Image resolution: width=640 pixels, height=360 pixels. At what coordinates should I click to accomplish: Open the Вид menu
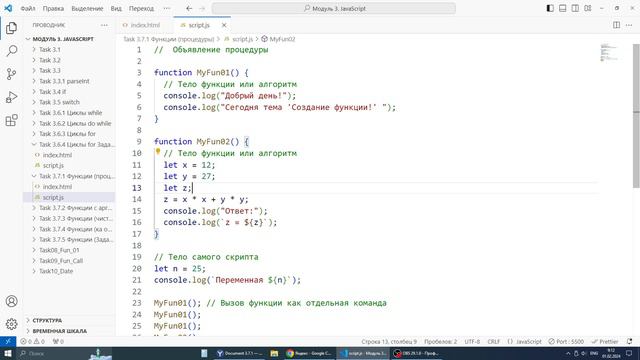click(x=116, y=8)
